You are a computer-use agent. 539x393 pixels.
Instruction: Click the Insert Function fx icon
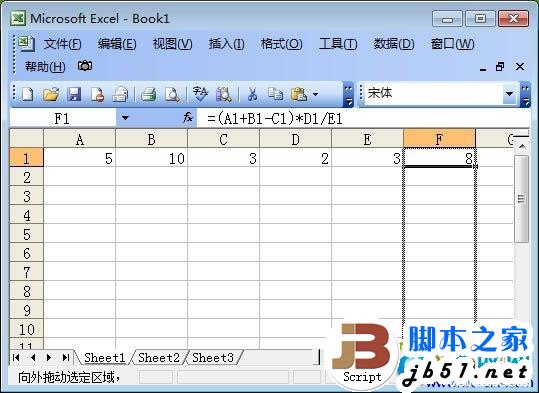pyautogui.click(x=188, y=118)
